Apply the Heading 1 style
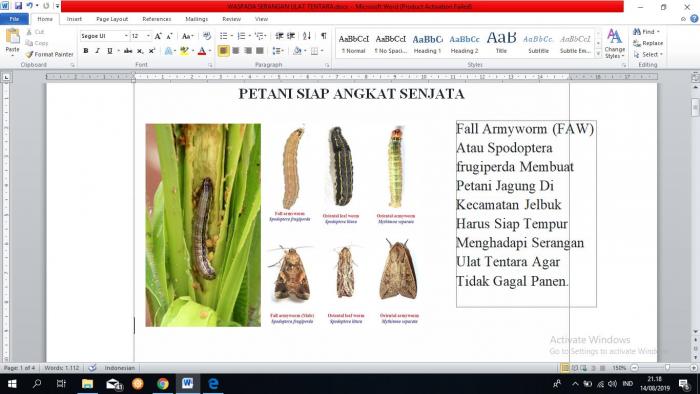The width and height of the screenshot is (700, 394). tap(427, 44)
